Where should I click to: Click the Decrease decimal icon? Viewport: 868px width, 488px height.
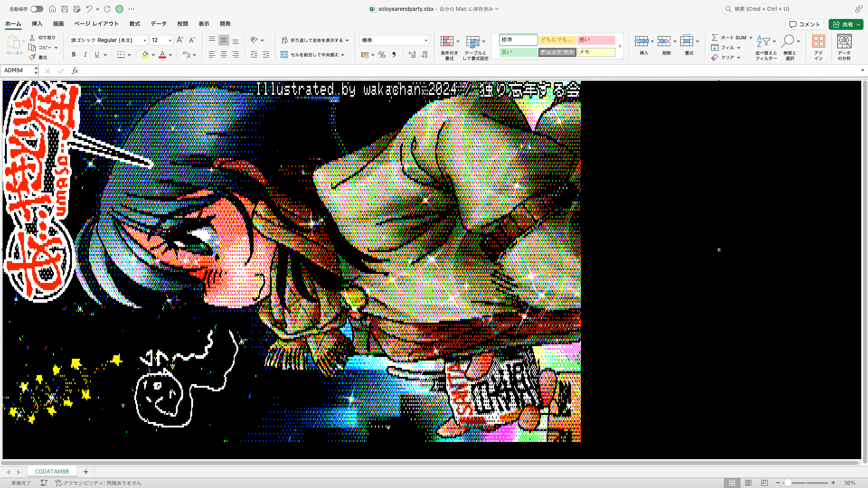point(424,55)
